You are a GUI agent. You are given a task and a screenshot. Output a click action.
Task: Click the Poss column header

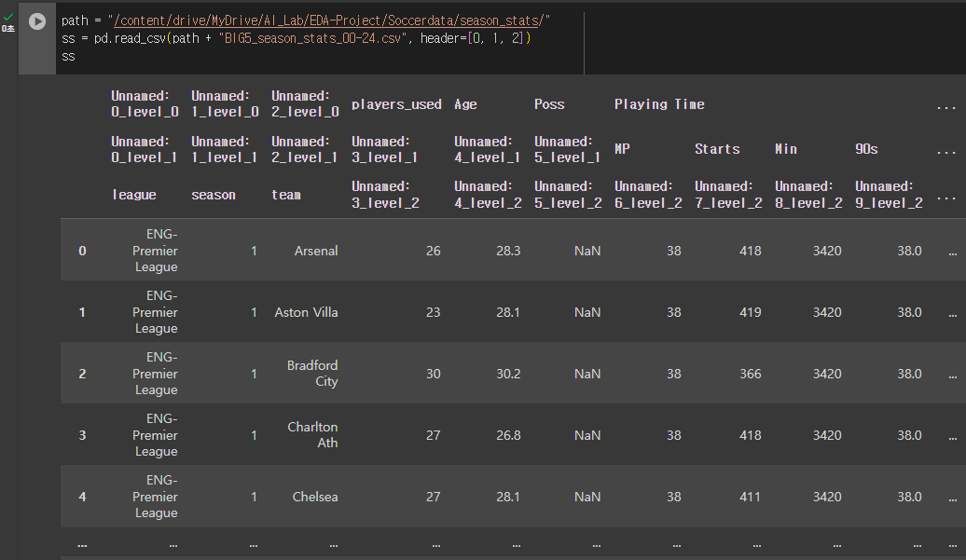(x=549, y=104)
